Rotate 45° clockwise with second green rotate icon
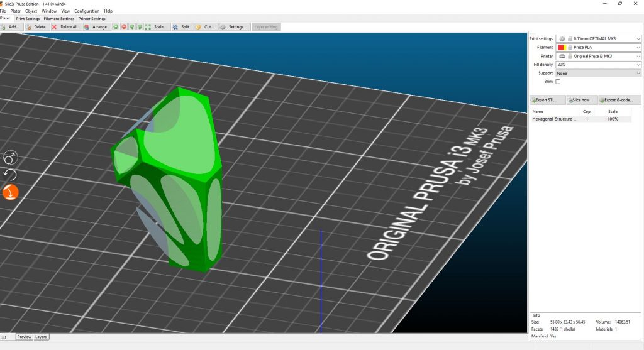 [x=140, y=26]
